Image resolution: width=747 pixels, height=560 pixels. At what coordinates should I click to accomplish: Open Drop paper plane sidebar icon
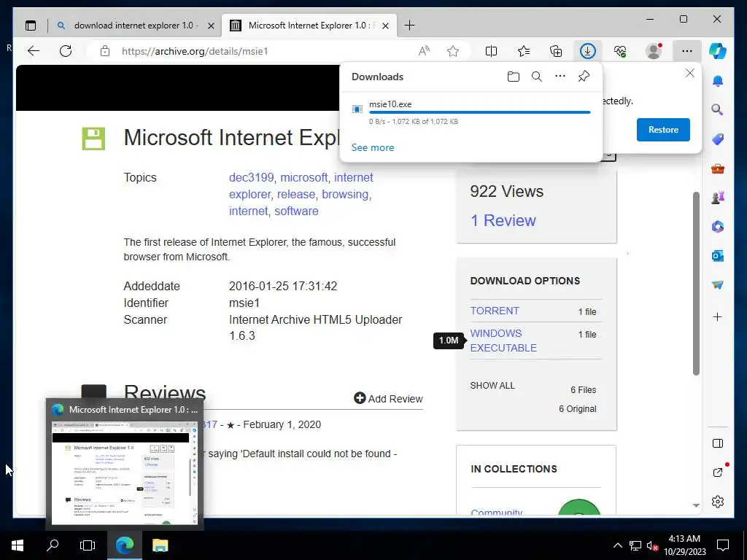point(718,285)
